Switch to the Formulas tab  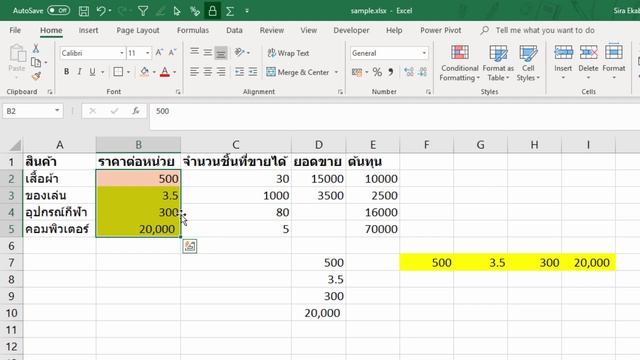[x=193, y=30]
